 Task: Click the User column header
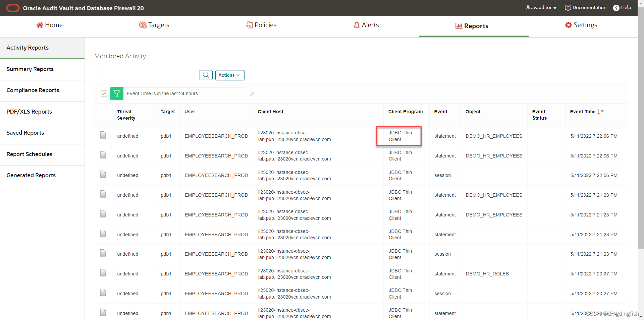(x=190, y=112)
